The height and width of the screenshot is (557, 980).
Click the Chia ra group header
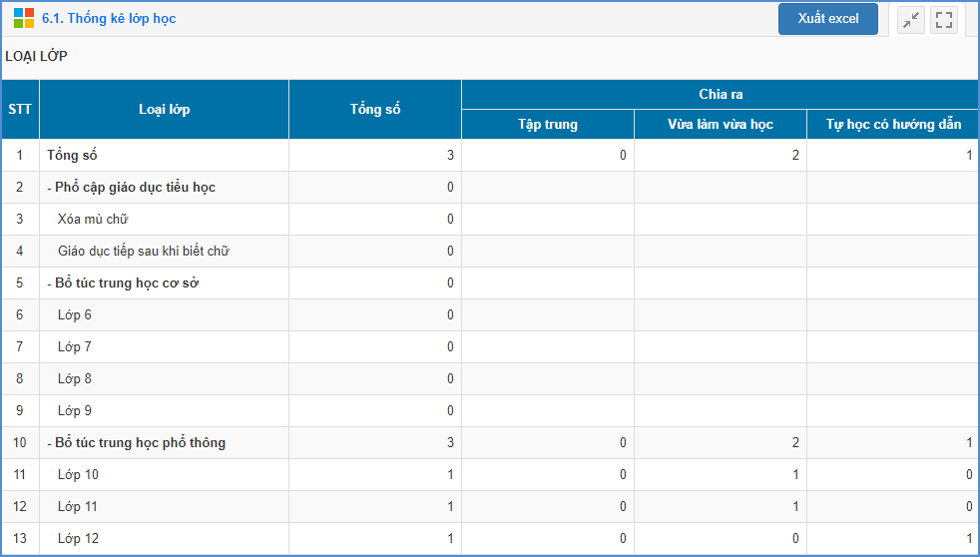[720, 94]
